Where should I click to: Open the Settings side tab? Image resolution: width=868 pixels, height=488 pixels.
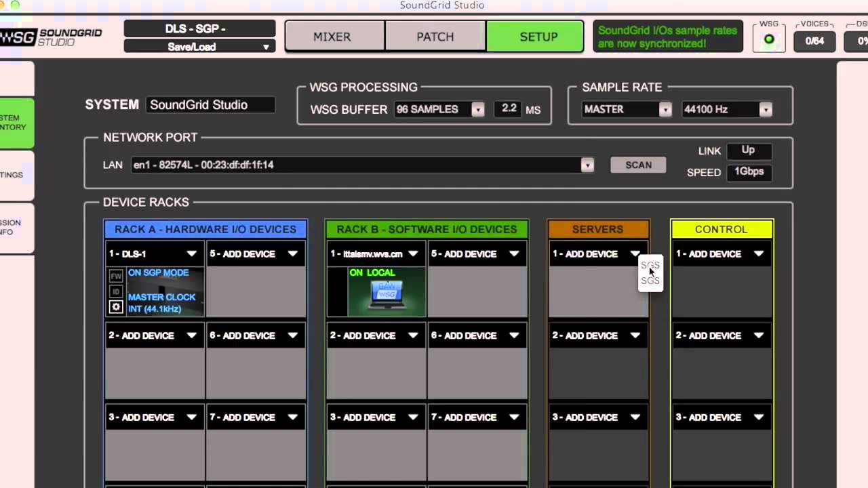(x=16, y=175)
